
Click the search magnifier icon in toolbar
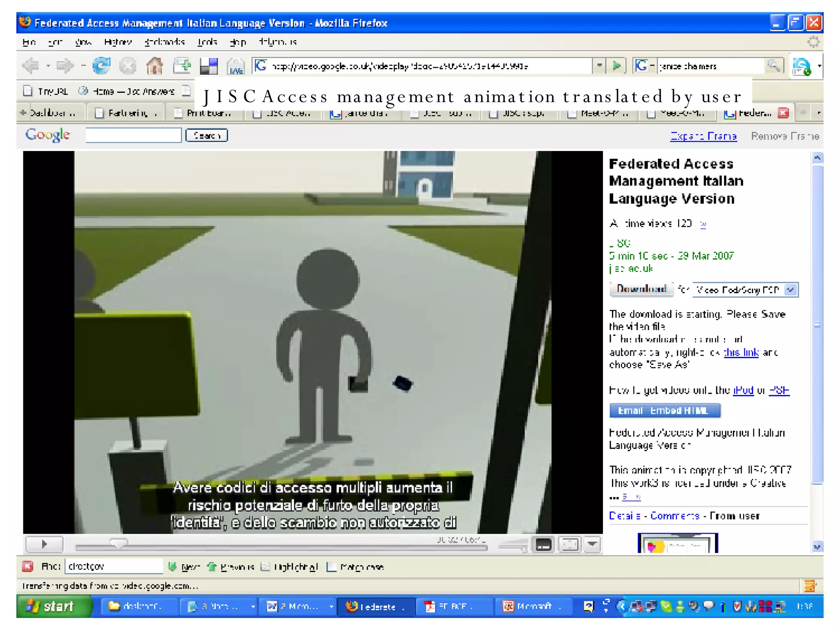[x=774, y=66]
